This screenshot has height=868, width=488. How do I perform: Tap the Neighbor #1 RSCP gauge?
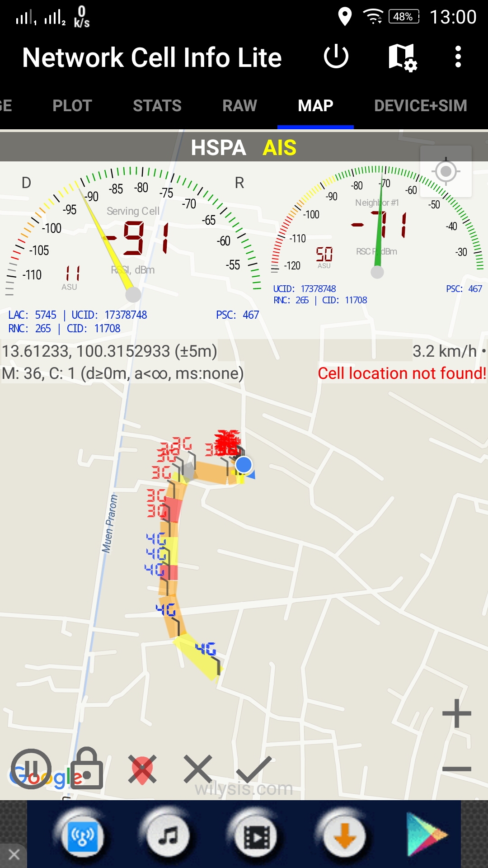click(x=377, y=222)
